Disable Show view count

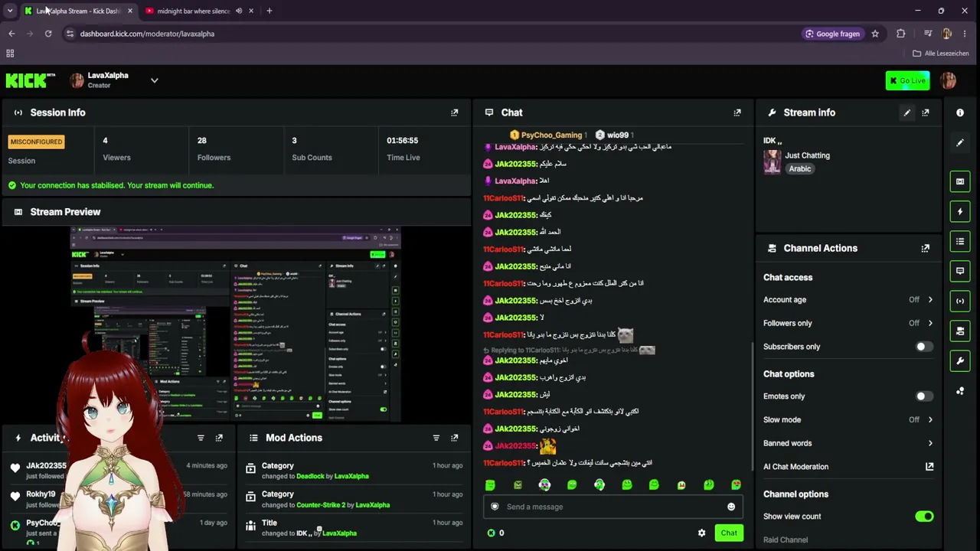(x=924, y=517)
